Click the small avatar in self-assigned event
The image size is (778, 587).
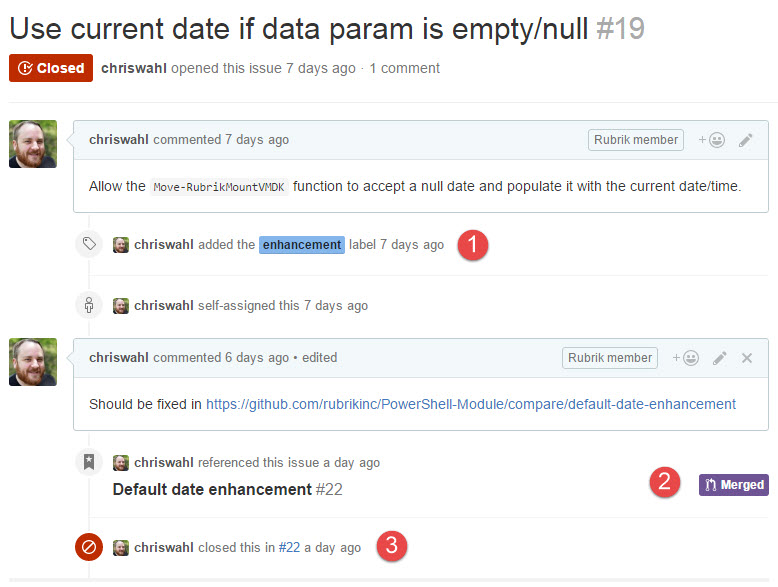[121, 305]
